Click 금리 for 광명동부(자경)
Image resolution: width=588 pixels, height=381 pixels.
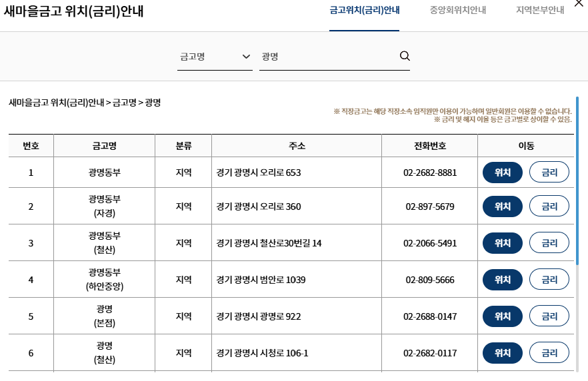tap(549, 206)
